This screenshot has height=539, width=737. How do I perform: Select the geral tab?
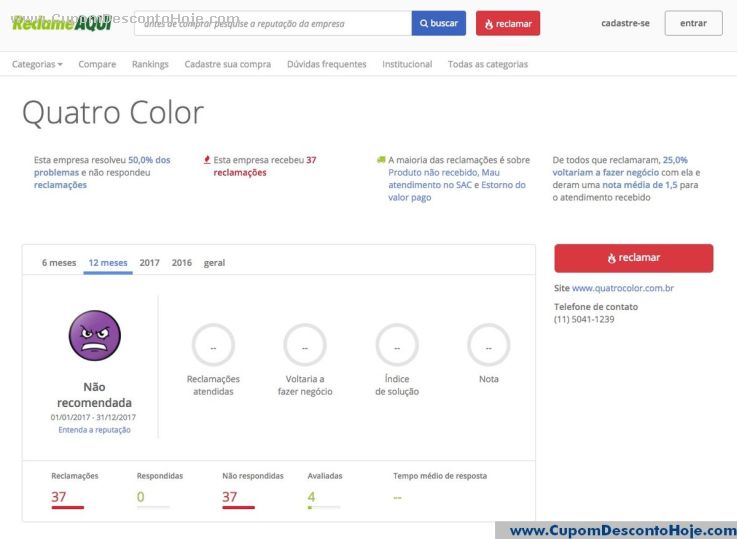click(x=214, y=263)
